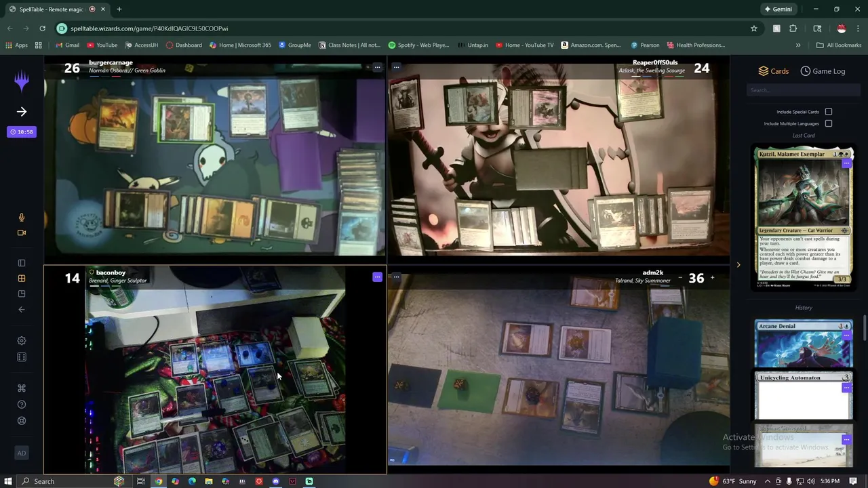
Task: Click the card history panel scrollbar
Action: point(864,328)
